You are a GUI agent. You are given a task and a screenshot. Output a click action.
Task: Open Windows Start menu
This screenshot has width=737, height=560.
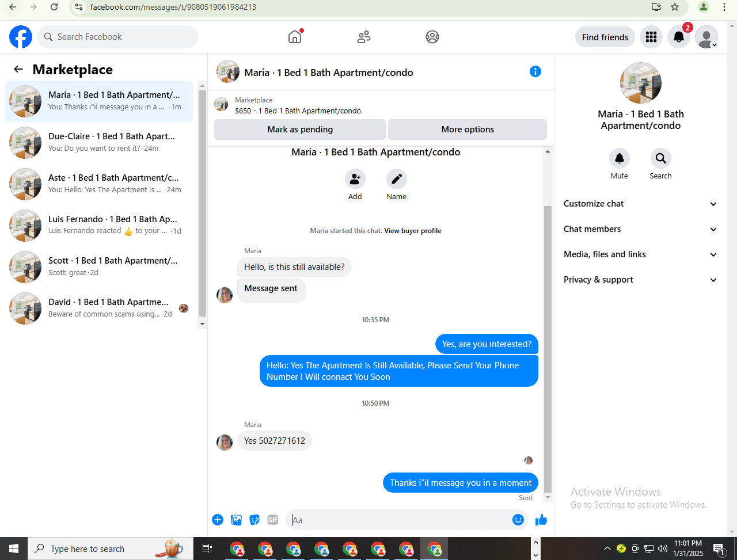tap(14, 548)
